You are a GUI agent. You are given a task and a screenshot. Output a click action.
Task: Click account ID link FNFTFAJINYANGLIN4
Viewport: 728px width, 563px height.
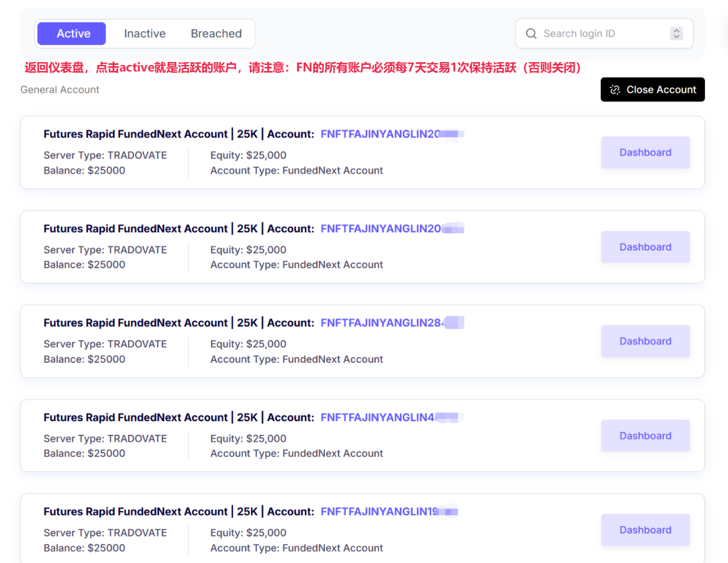[392, 417]
